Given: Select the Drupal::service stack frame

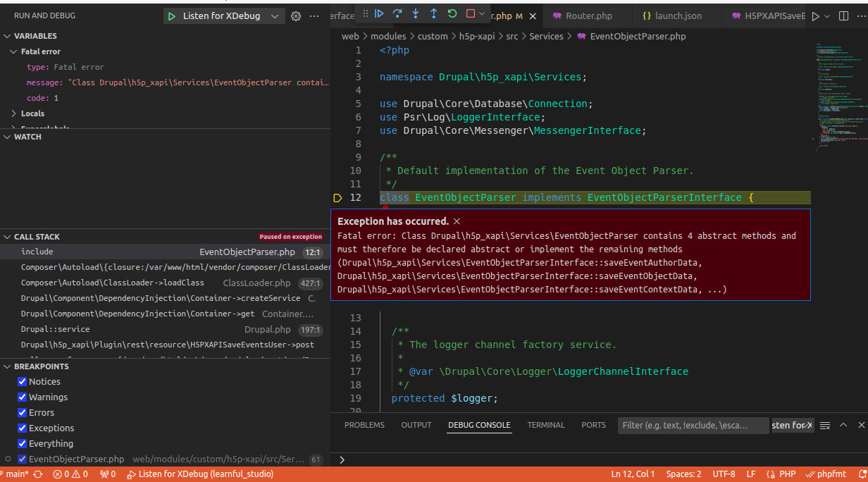Looking at the screenshot, I should 165,329.
